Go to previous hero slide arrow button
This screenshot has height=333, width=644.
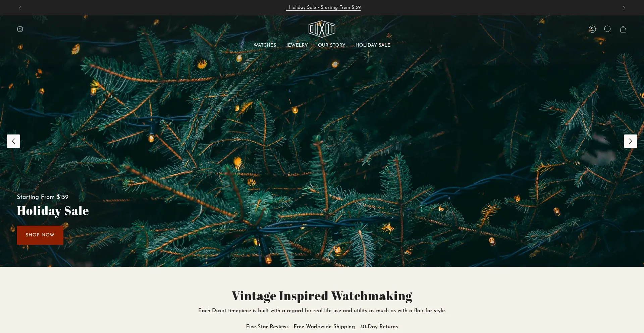click(x=13, y=141)
